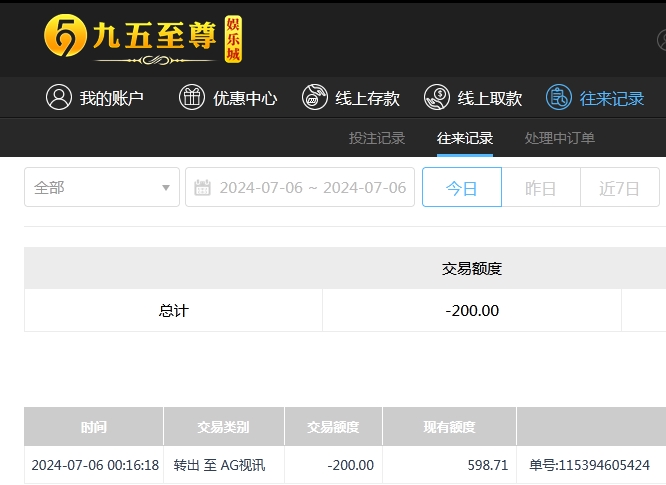Viewport: 666px width, 485px height.
Task: Click the 线上存款 deposit icon
Action: [314, 97]
